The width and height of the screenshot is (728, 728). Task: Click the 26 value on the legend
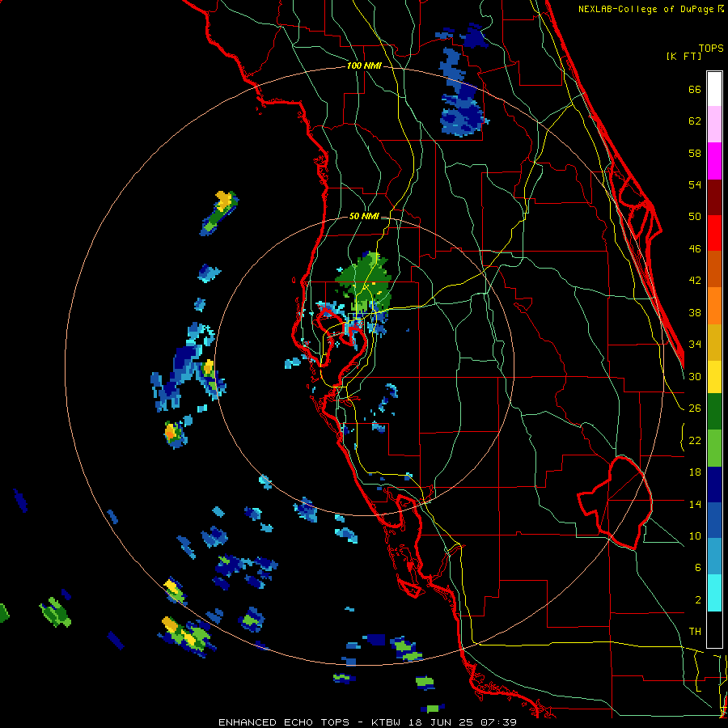[x=695, y=408]
